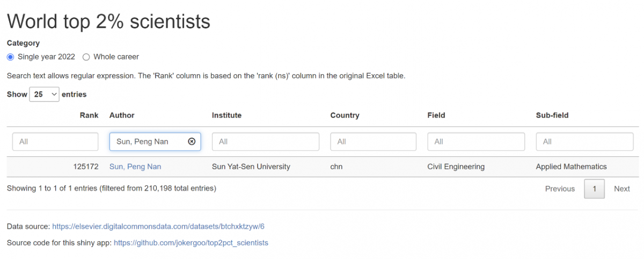
Task: Focus the Field filter input box
Action: tap(475, 141)
